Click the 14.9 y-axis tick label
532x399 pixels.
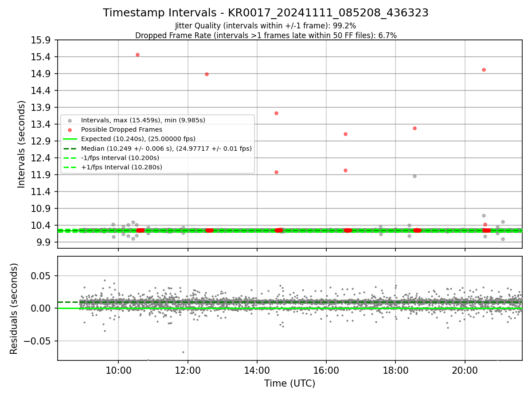click(41, 74)
